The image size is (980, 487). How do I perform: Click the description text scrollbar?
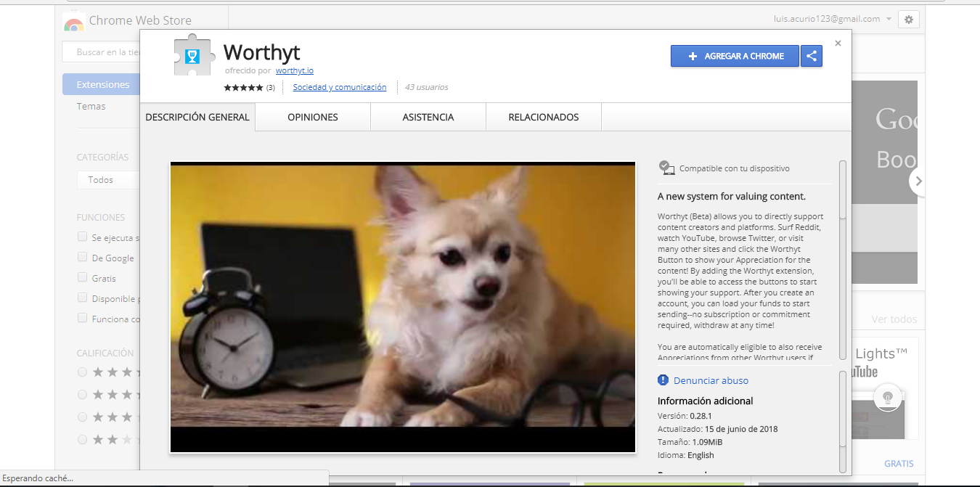pyautogui.click(x=843, y=190)
